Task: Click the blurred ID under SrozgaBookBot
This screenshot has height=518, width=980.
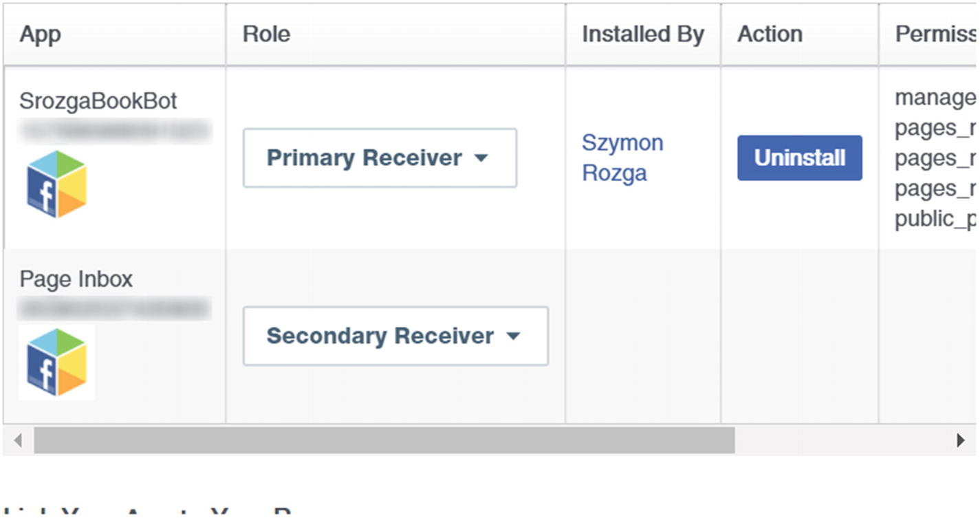Action: (x=114, y=130)
